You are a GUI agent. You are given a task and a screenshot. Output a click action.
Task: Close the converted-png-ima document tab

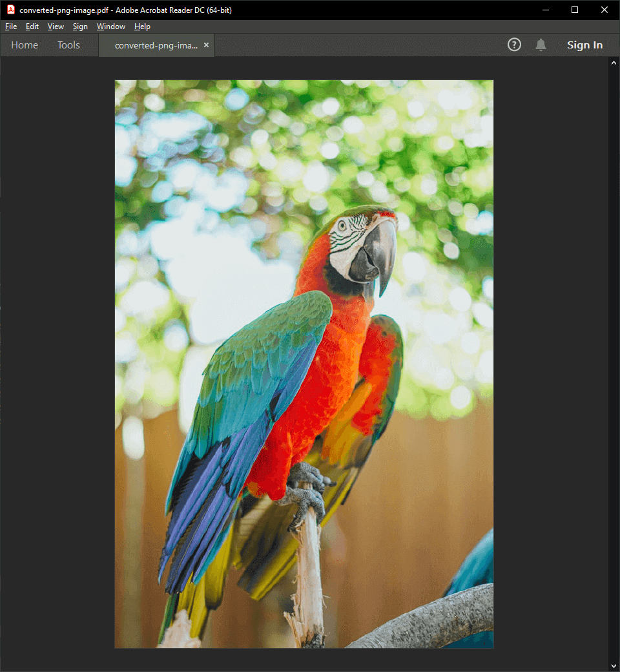click(x=206, y=45)
